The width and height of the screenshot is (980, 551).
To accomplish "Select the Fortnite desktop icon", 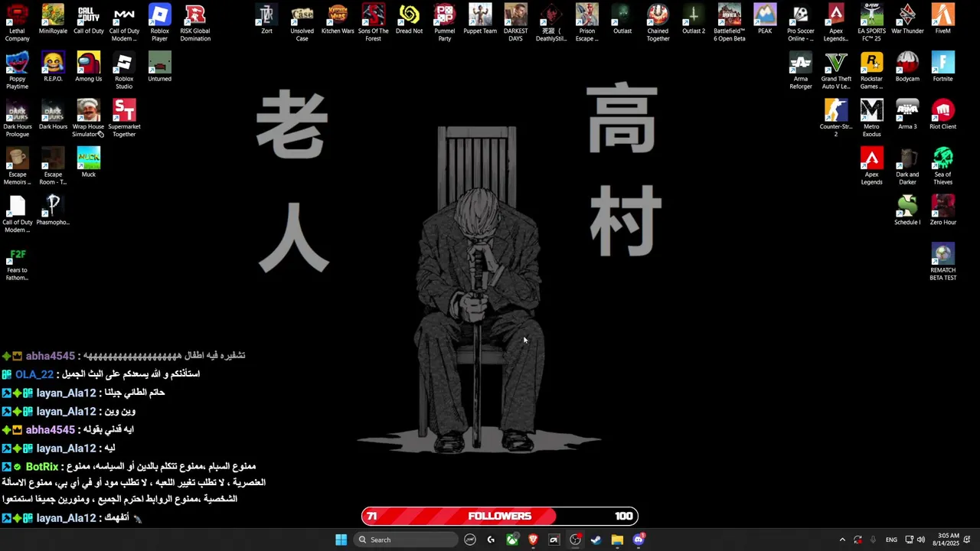I will click(x=942, y=67).
